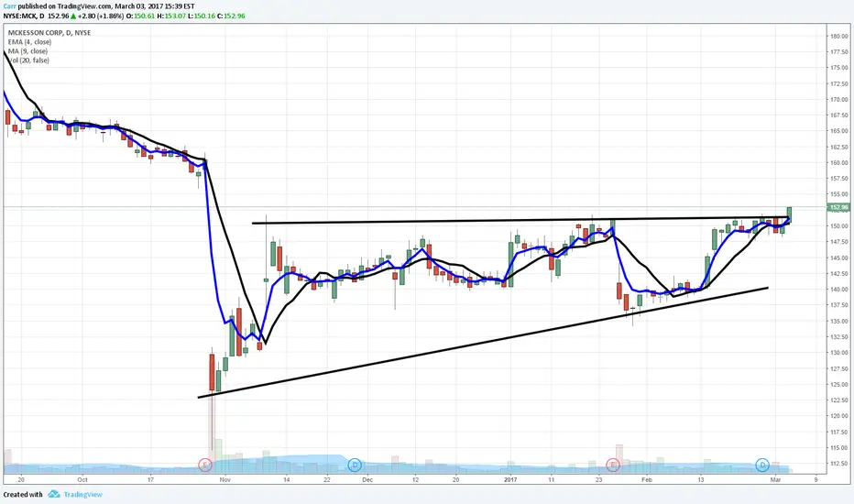Click the 9 date axis label
This screenshot has height=504, width=854.
[x=816, y=480]
